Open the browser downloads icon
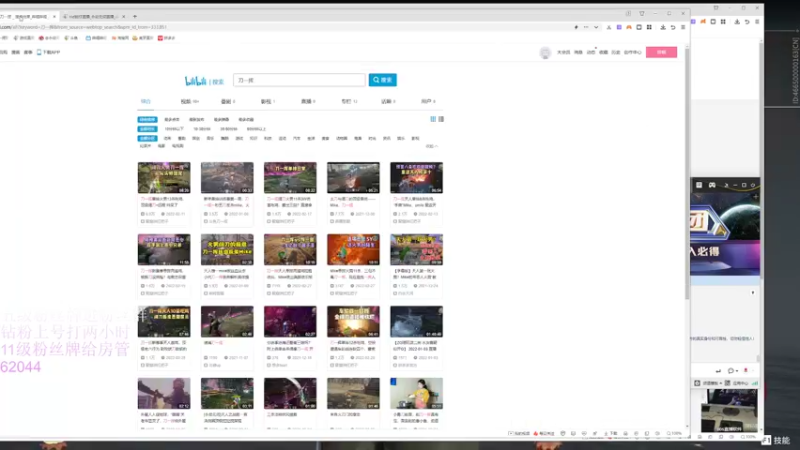The height and width of the screenshot is (450, 800). [x=663, y=27]
